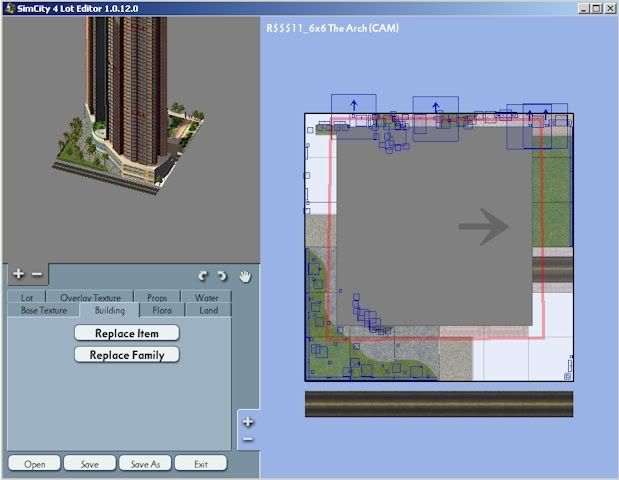The height and width of the screenshot is (480, 619).
Task: Click the Replace Family button
Action: pyautogui.click(x=127, y=355)
